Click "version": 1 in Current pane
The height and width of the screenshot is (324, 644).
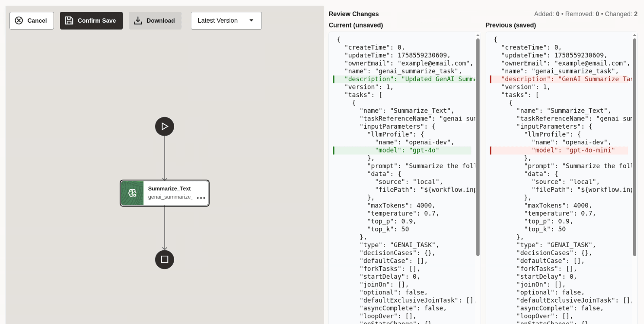point(369,87)
